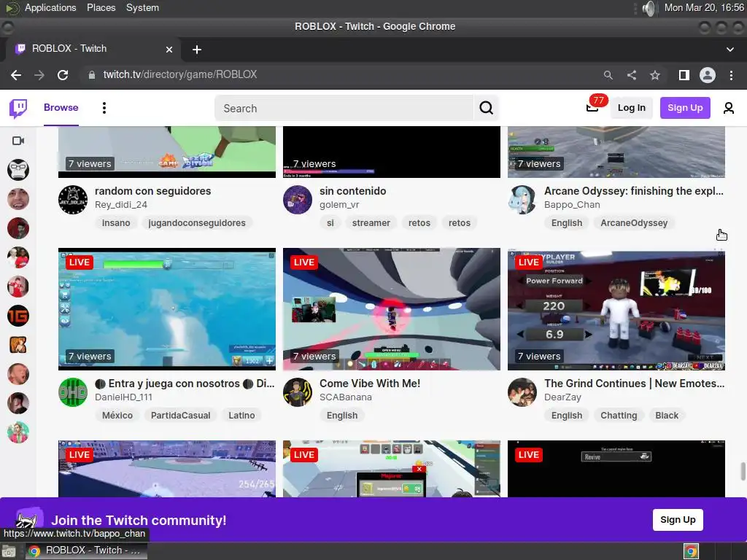This screenshot has height=560, width=747.
Task: Click the sidebar camera recommended-channels icon
Action: point(18,141)
